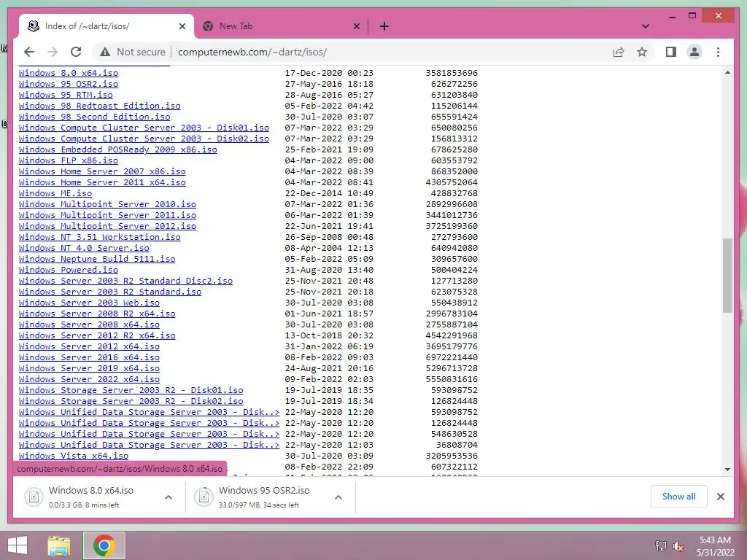Open Windows Powered.iso link
Screen dimensions: 747x560
[69, 270]
